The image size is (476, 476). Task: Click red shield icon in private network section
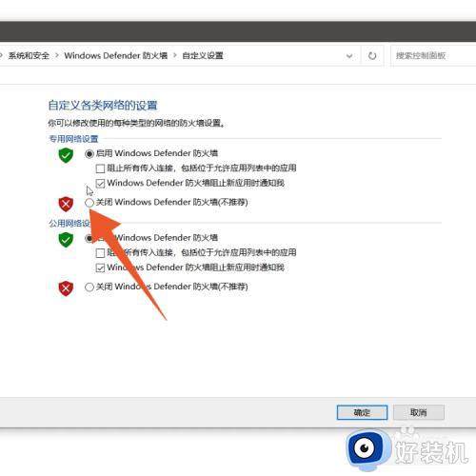click(66, 204)
